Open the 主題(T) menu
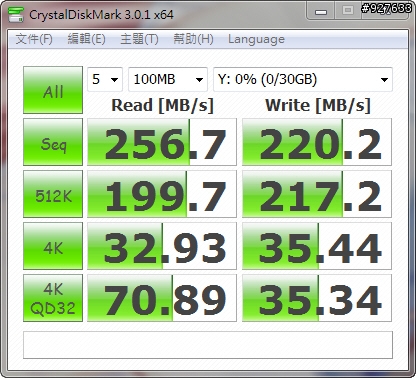Image resolution: width=416 pixels, height=378 pixels. (x=139, y=39)
